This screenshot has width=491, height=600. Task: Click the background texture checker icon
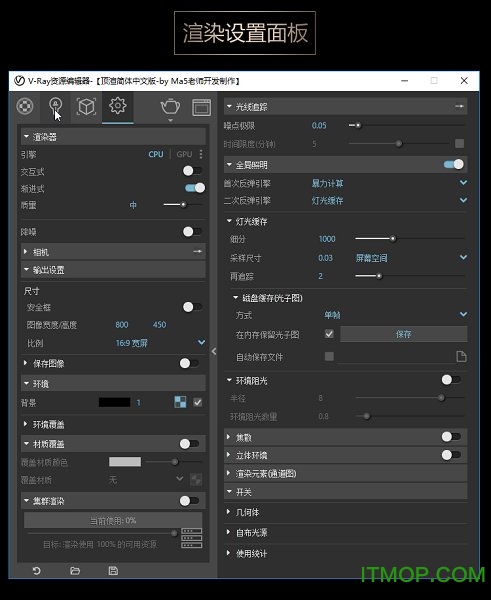tap(180, 402)
